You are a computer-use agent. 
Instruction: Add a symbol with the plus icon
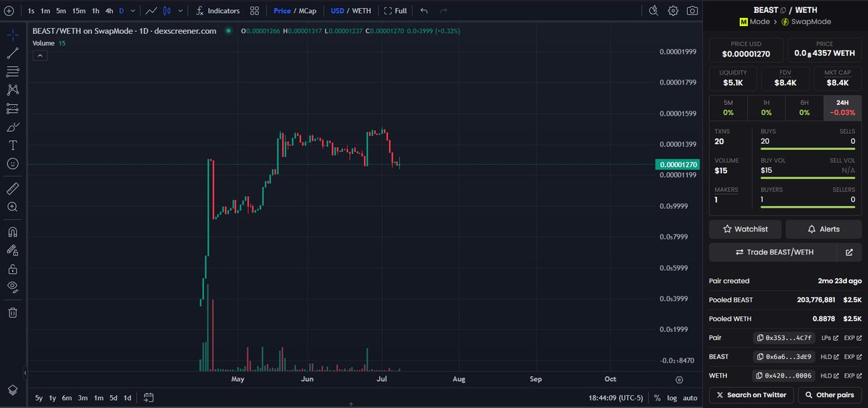(x=8, y=11)
